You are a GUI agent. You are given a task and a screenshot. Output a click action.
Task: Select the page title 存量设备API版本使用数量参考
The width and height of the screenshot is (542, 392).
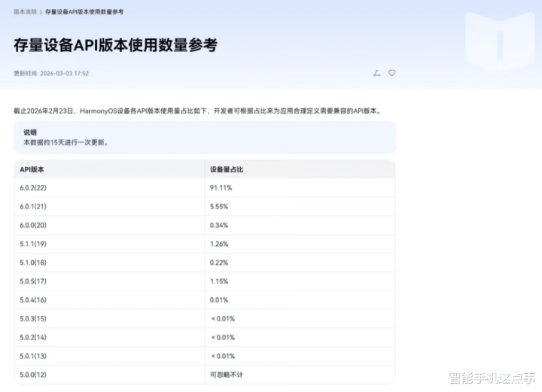pos(116,45)
